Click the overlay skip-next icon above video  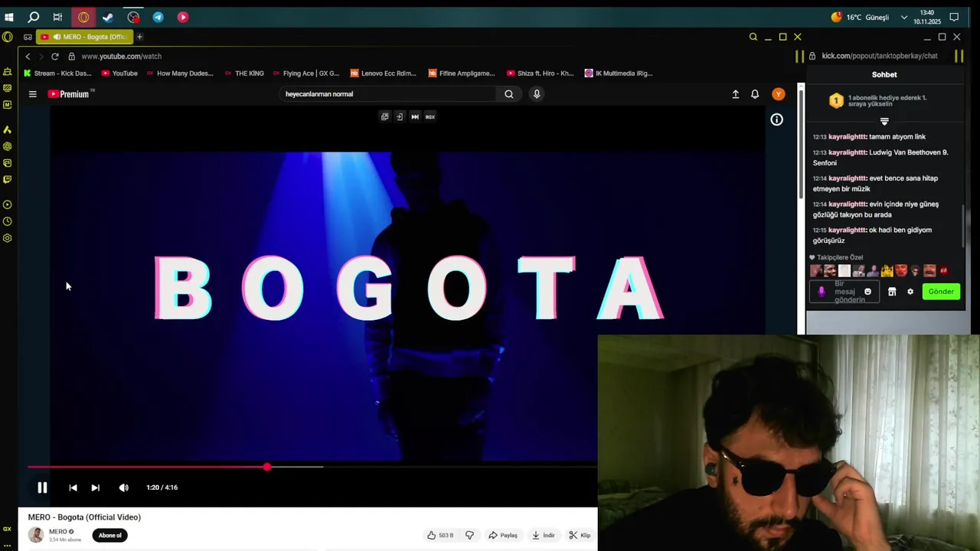point(414,116)
